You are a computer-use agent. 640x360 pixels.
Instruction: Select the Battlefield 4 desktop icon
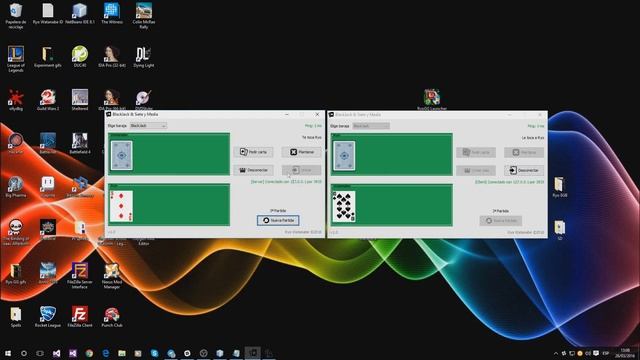click(x=80, y=143)
